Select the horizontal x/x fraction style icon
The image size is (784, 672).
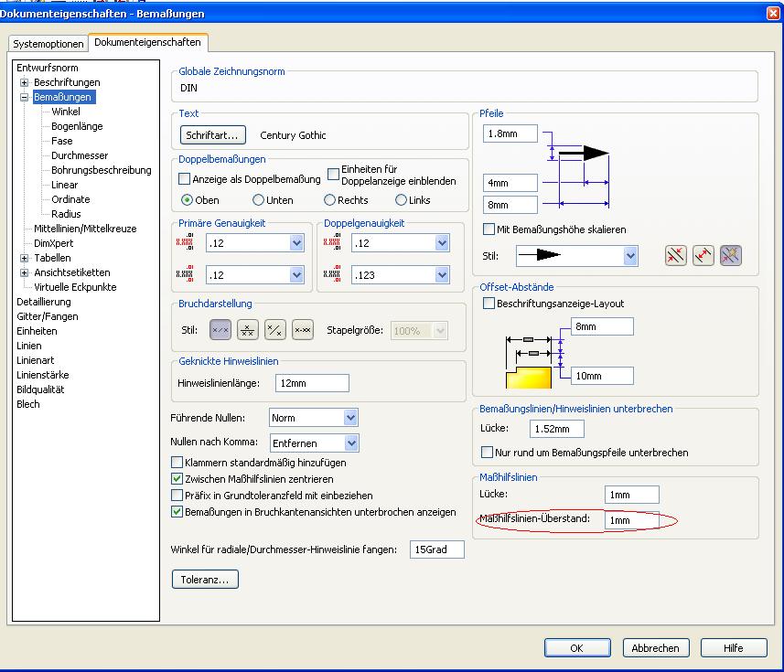220,330
